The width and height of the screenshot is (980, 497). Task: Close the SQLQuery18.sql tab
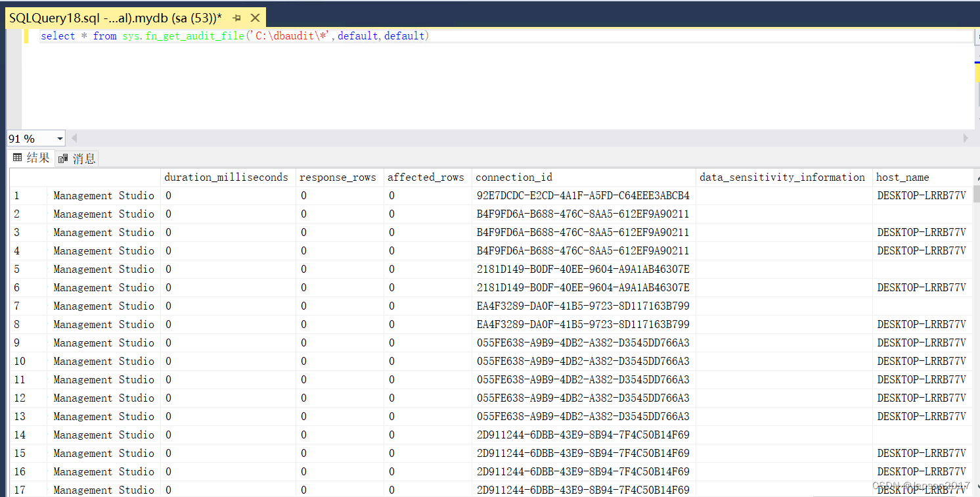(256, 18)
